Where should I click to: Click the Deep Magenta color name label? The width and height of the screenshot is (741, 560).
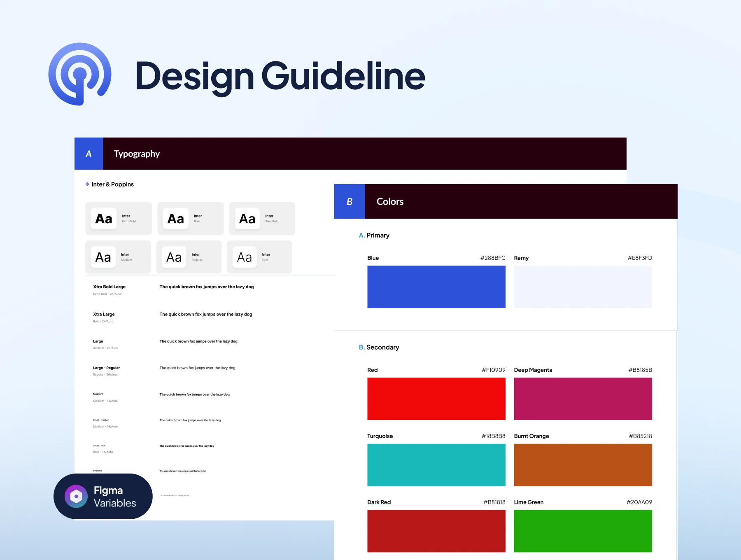coord(533,370)
